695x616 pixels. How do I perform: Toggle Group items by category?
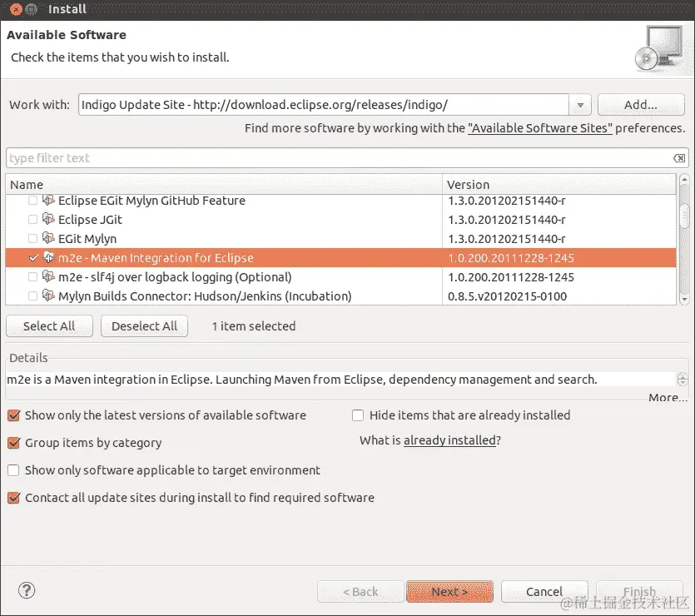point(14,443)
